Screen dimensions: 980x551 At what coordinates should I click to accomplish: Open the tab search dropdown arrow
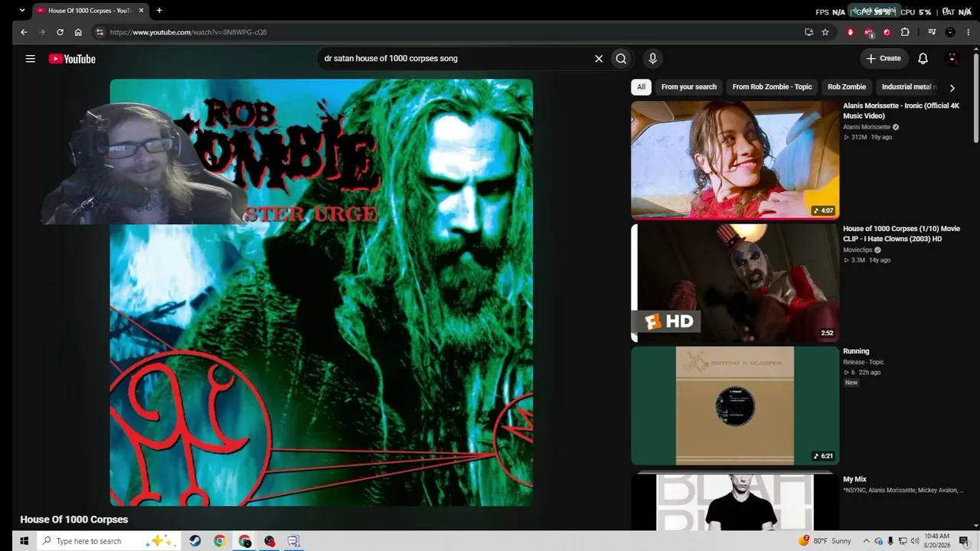pos(21,11)
